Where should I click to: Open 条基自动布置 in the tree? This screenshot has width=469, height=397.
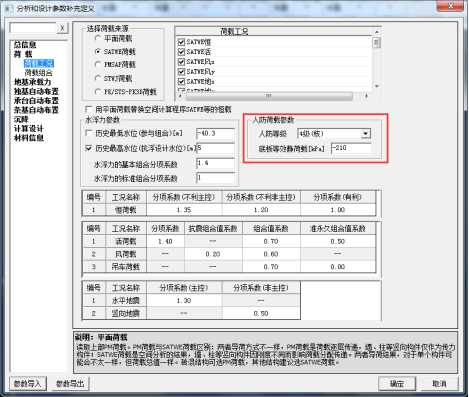(x=36, y=110)
